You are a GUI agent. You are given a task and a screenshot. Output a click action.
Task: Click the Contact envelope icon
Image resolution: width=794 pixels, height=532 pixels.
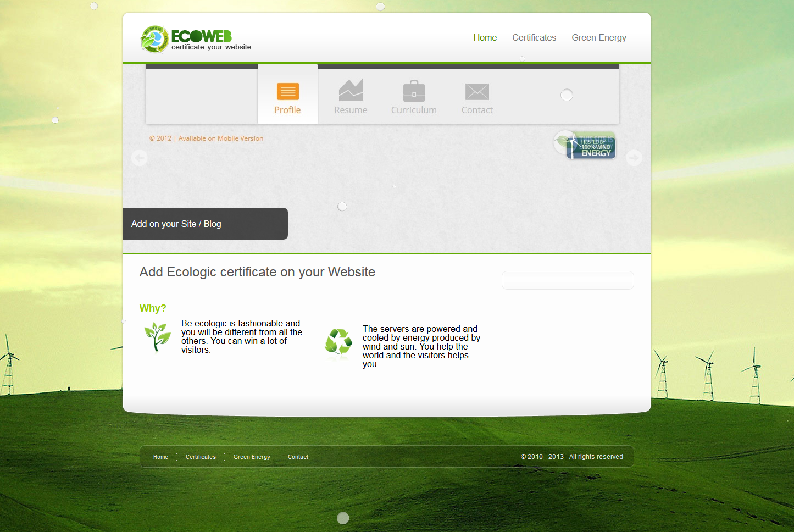(x=477, y=92)
